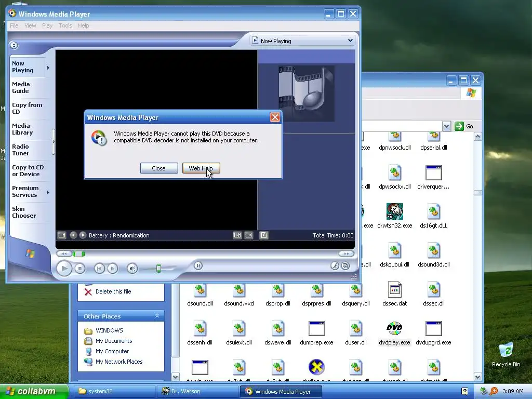Expand the arrow next to Now Playing tab
The height and width of the screenshot is (399, 532).
click(x=48, y=68)
